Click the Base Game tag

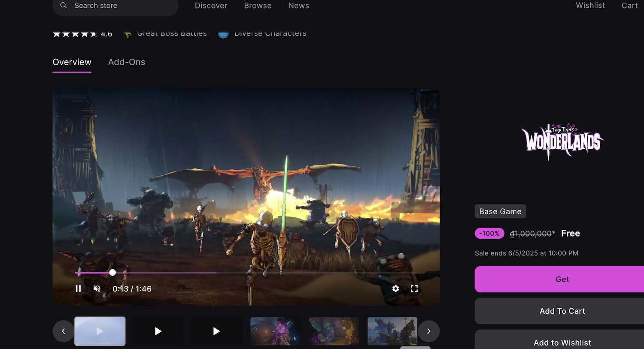tap(500, 211)
